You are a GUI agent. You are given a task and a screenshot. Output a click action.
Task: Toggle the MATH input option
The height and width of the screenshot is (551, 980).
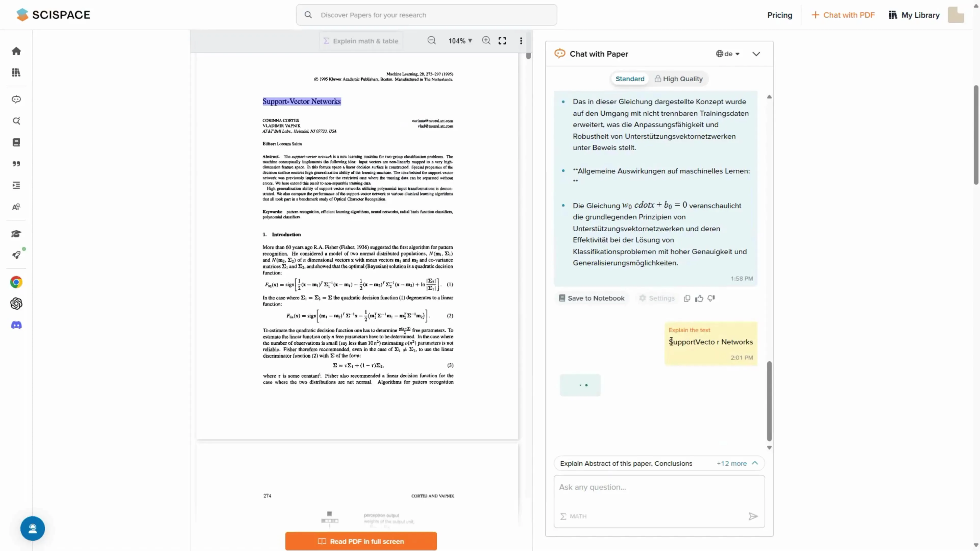coord(573,516)
